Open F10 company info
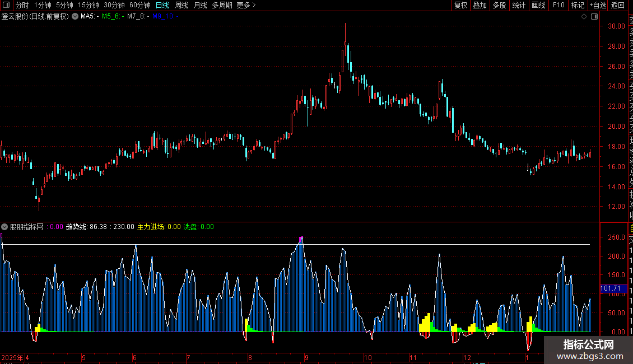Screen dimensions: 633x364 [x=558, y=5]
